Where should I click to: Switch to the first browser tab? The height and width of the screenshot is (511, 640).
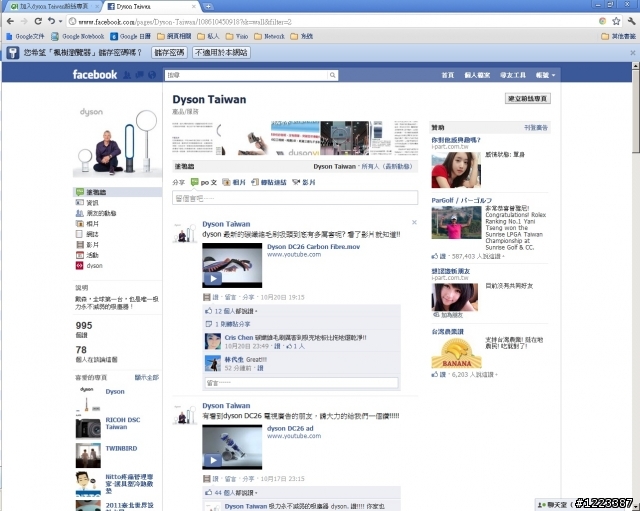pyautogui.click(x=54, y=7)
